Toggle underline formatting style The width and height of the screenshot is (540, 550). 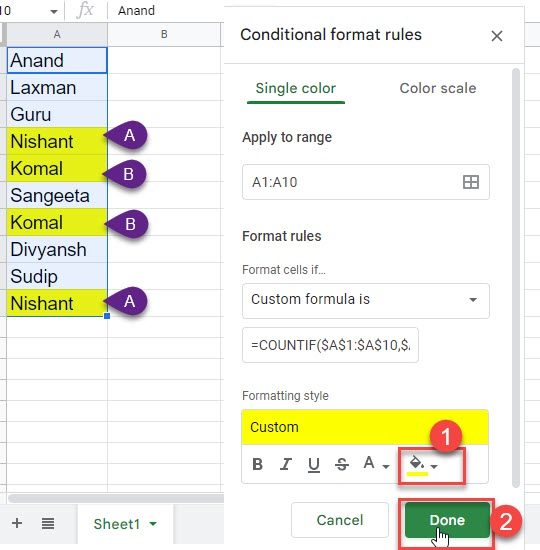314,465
